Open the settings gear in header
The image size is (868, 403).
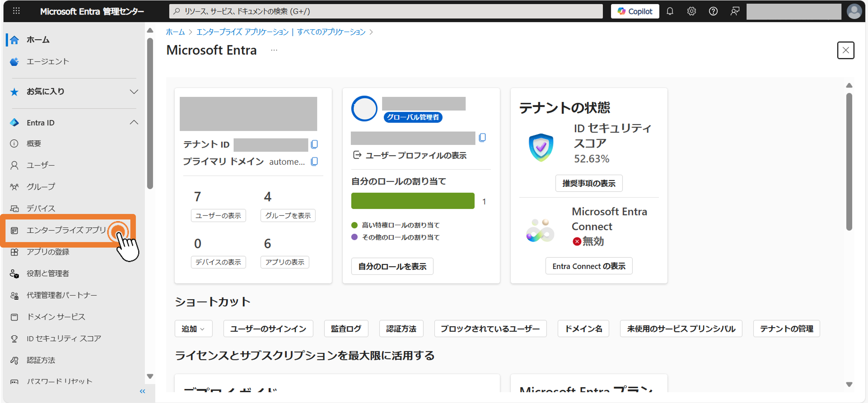(x=691, y=12)
